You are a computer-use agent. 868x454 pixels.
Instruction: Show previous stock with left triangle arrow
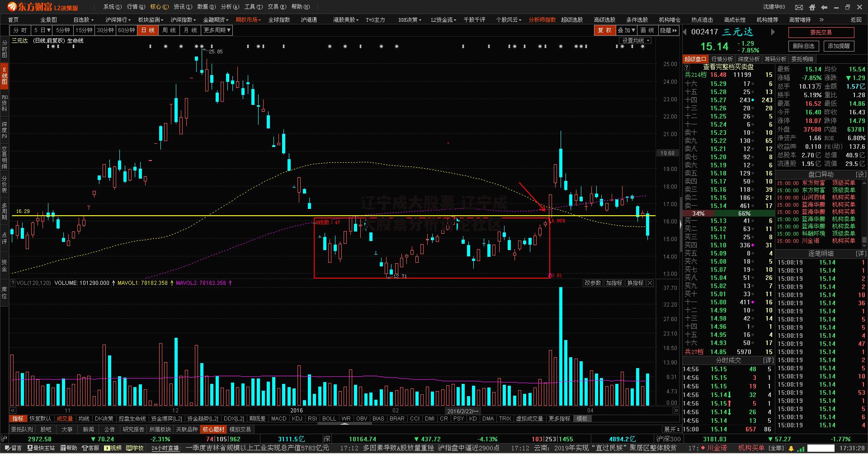(685, 32)
